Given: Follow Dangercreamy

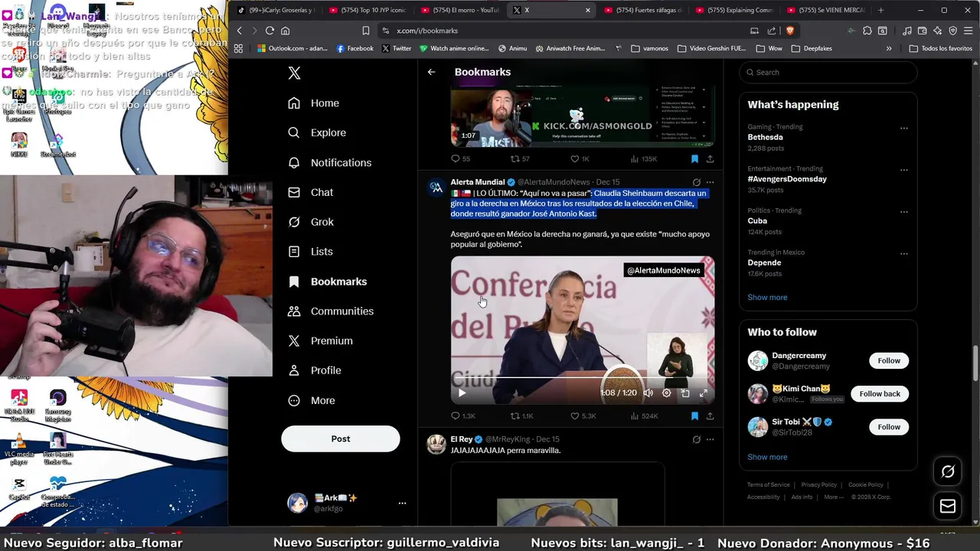Looking at the screenshot, I should [889, 360].
